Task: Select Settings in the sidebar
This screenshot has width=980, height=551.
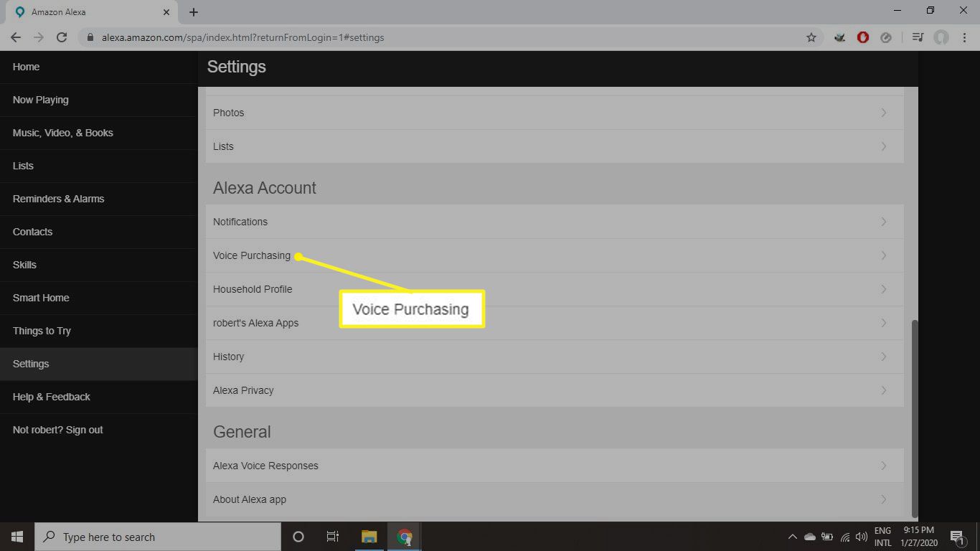Action: pyautogui.click(x=98, y=364)
